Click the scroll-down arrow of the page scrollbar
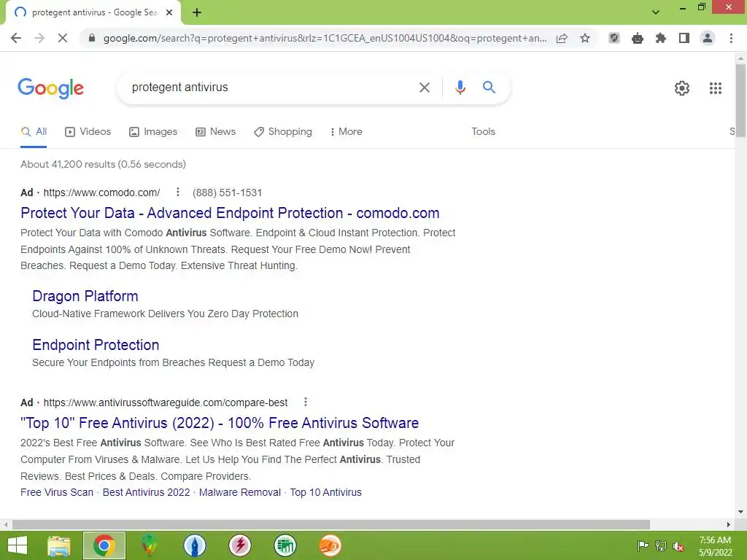Viewport: 747px width, 560px height. coord(740,512)
